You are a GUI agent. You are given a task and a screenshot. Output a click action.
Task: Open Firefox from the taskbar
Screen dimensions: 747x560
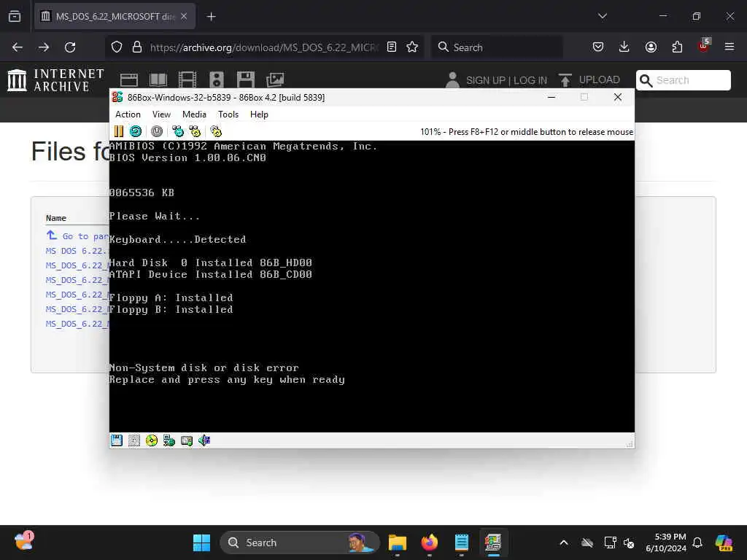[x=429, y=542]
